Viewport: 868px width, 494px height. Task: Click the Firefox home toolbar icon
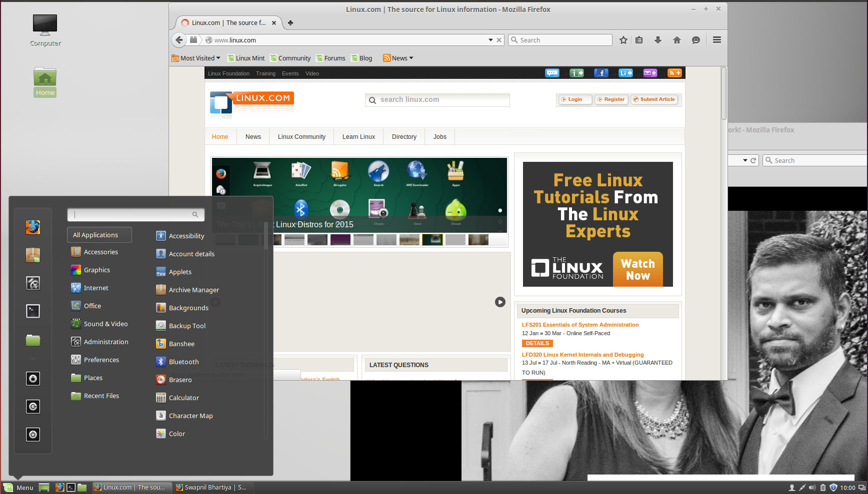tap(676, 40)
